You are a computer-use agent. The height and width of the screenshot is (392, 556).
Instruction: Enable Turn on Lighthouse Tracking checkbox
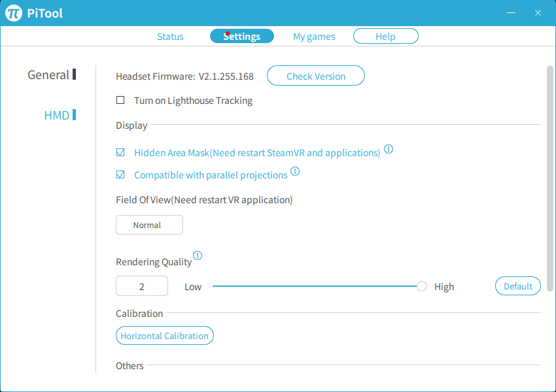[x=120, y=101]
